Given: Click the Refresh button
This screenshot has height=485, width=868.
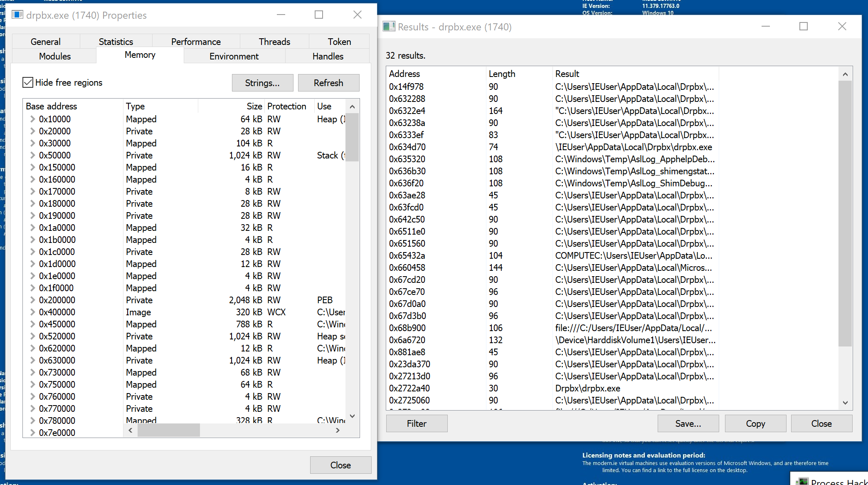Looking at the screenshot, I should [328, 83].
